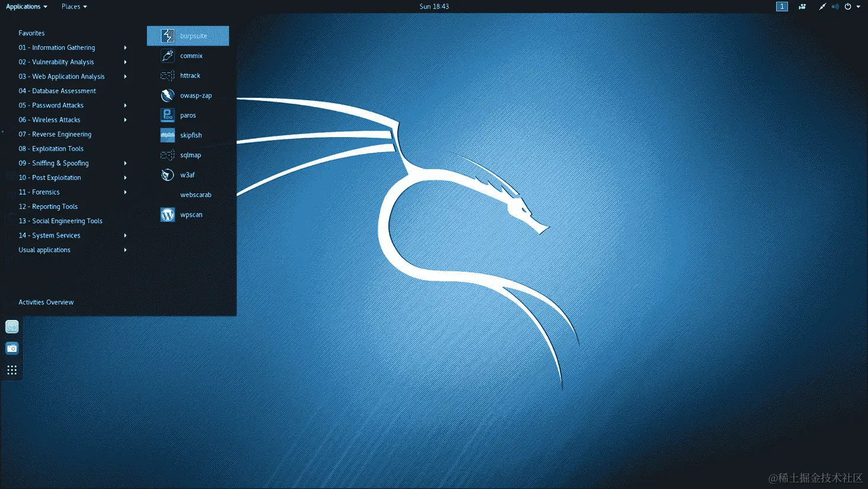This screenshot has width=868, height=489.
Task: Expand the 03 - Web Application Analysis arrow
Action: (x=125, y=77)
